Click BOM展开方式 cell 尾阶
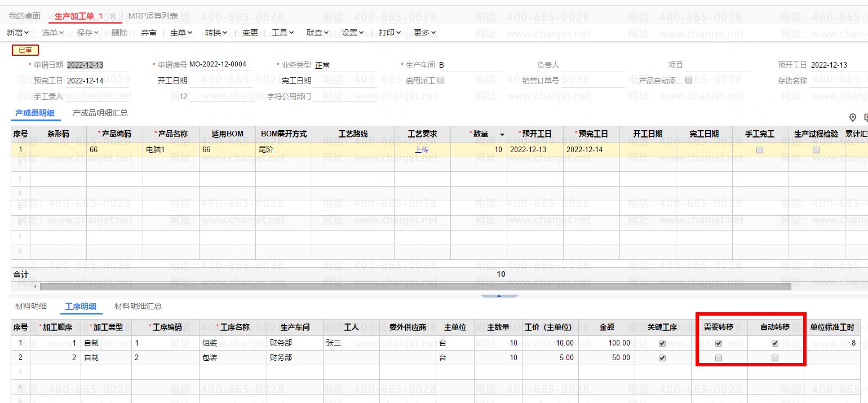 pyautogui.click(x=284, y=150)
